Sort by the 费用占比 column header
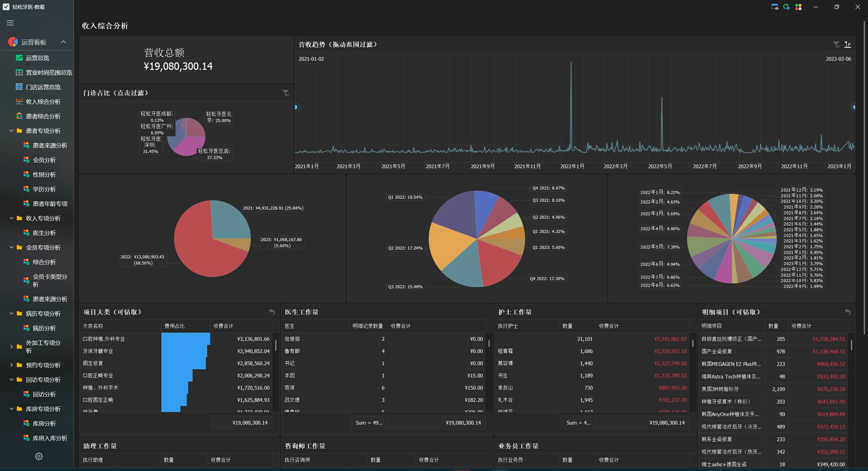The image size is (868, 471). click(x=185, y=326)
